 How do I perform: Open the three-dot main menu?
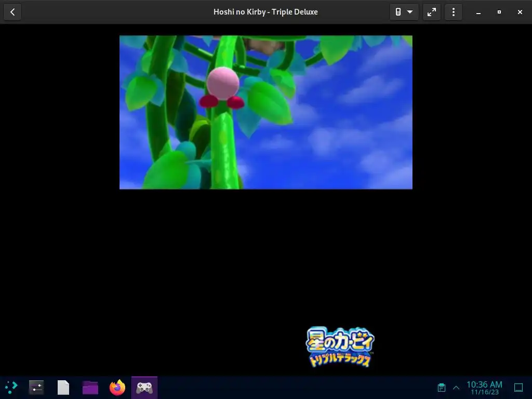pyautogui.click(x=453, y=12)
